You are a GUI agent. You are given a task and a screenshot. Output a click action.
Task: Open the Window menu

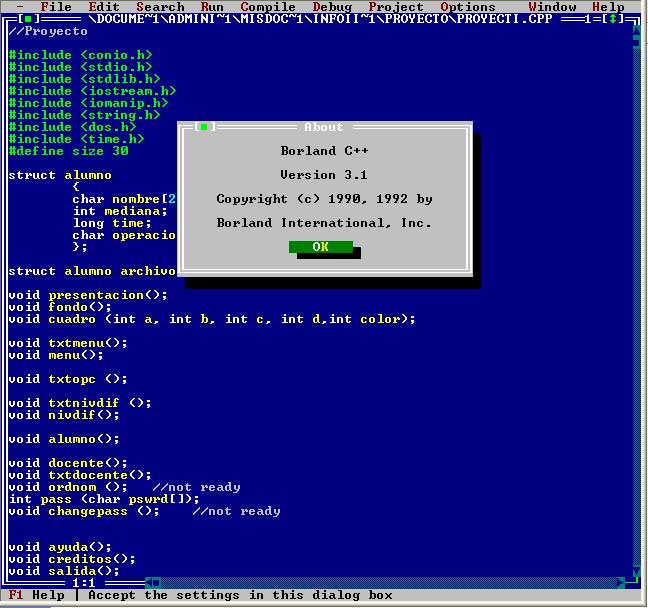pyautogui.click(x=552, y=7)
